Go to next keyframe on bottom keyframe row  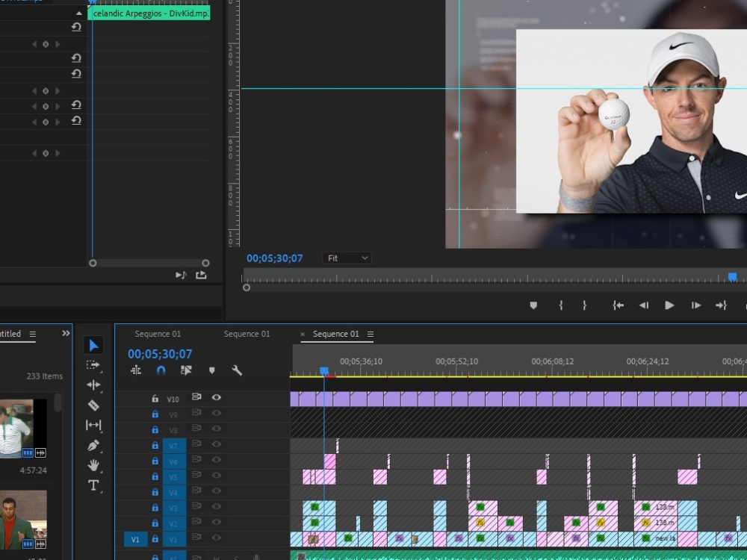(x=58, y=153)
